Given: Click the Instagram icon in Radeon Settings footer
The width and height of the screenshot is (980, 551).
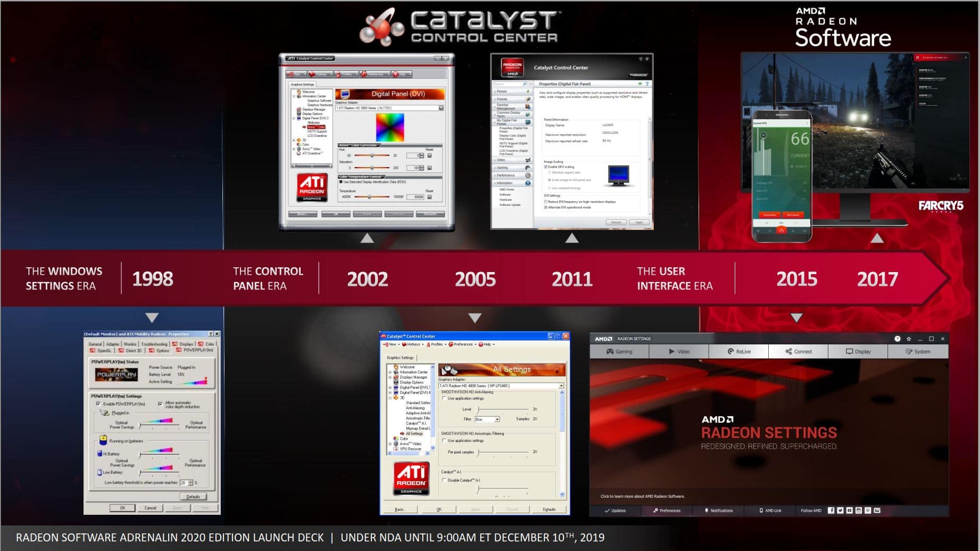Looking at the screenshot, I should point(859,510).
